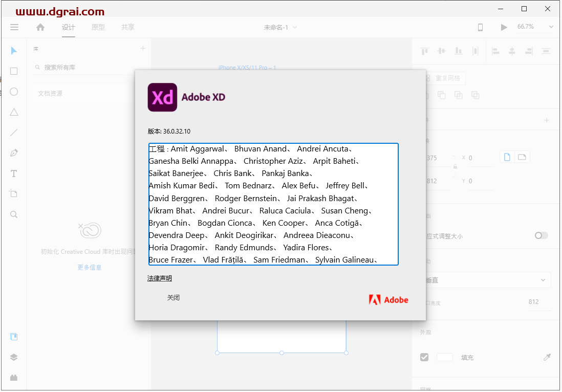Screen dimensions: 562x392
Task: Align right icon in properties panel
Action: pyautogui.click(x=529, y=51)
